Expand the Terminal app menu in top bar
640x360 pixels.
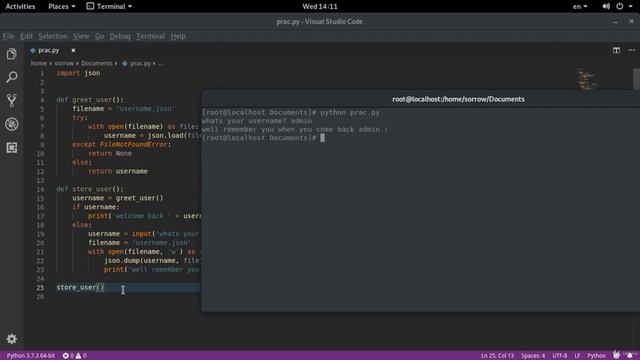[x=109, y=6]
